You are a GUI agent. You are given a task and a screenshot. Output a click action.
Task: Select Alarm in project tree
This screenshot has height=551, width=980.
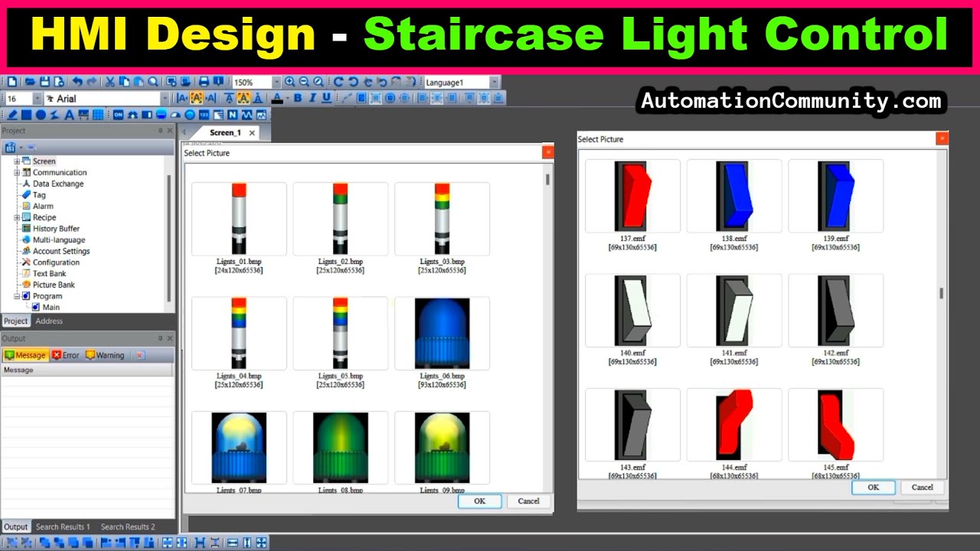click(43, 206)
